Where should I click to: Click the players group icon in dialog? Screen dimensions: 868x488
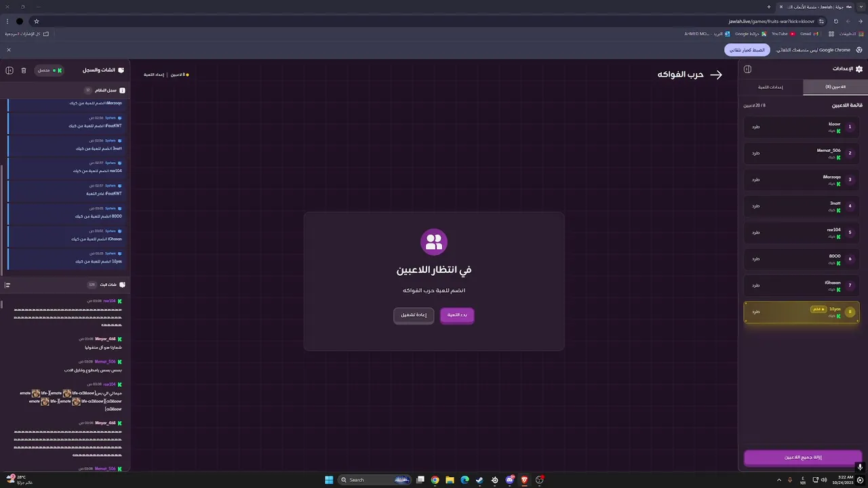pyautogui.click(x=434, y=242)
